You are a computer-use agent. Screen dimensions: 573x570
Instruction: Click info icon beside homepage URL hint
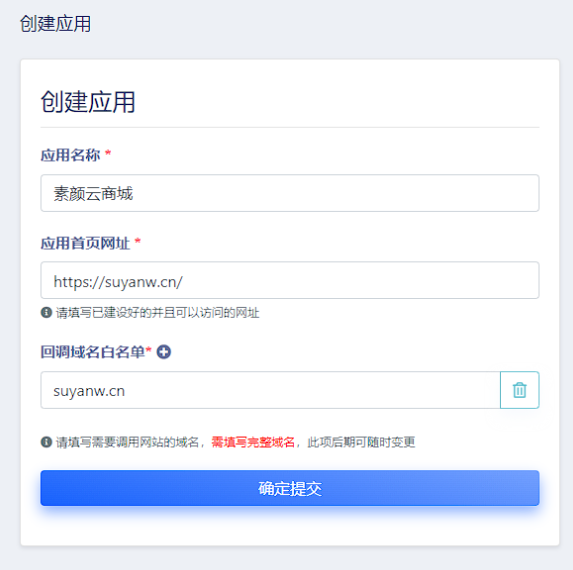coord(46,312)
